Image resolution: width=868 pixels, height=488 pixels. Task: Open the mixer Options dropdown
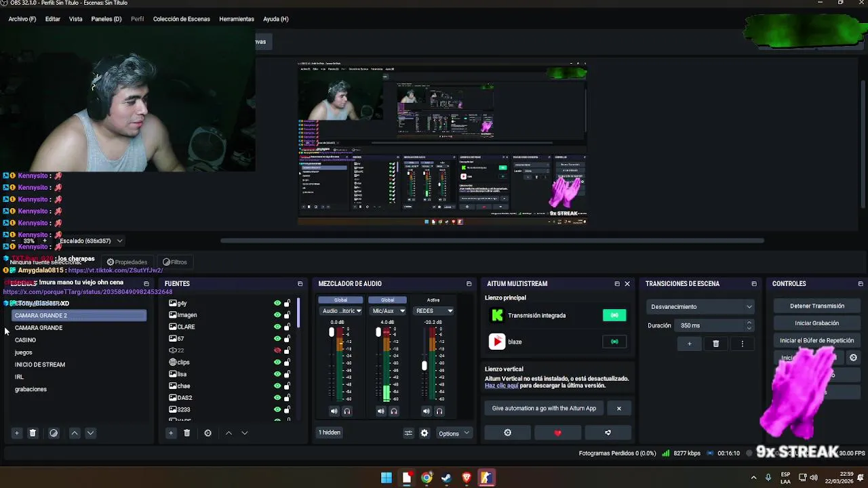pyautogui.click(x=454, y=433)
